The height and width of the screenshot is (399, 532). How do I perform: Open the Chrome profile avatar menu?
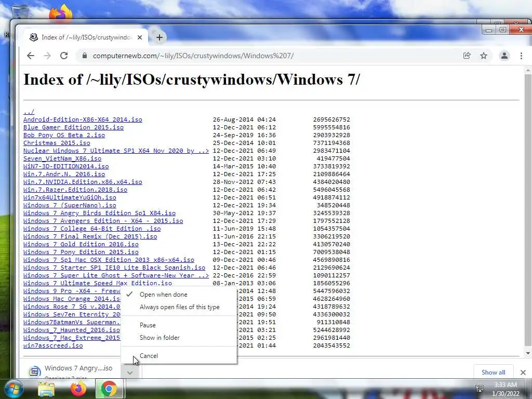coord(504,56)
